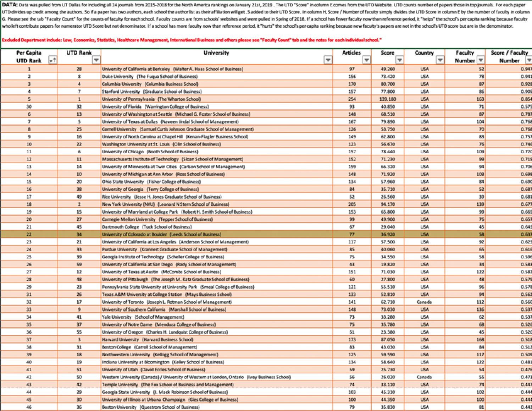The image size is (532, 411).
Task: Open the Articles column filter dropdown
Action: [366, 60]
